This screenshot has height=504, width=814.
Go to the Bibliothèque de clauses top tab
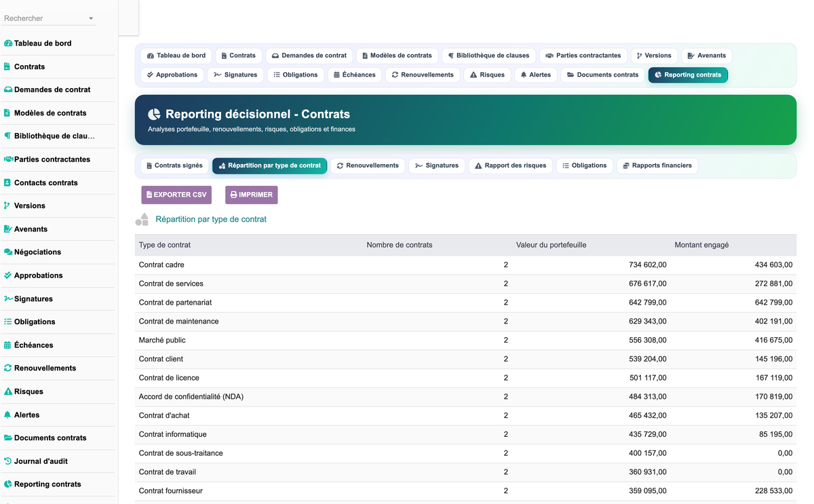tap(488, 56)
